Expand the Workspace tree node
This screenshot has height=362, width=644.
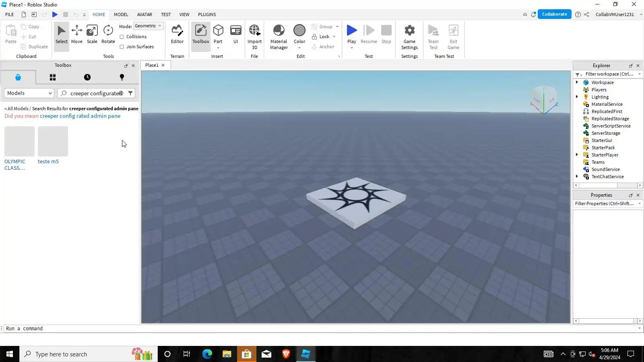[577, 82]
